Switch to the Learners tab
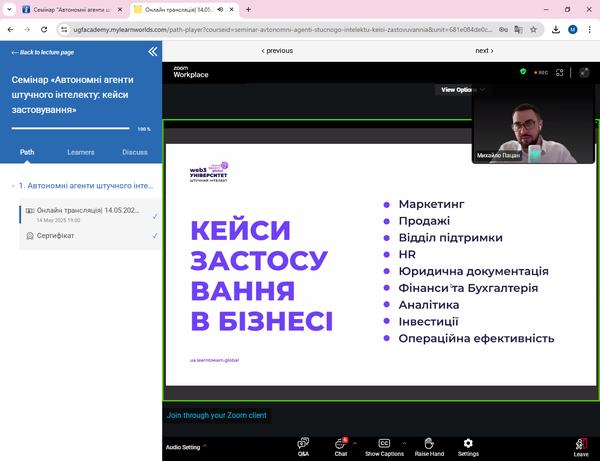Screen dimensions: 600x461 pyautogui.click(x=81, y=152)
